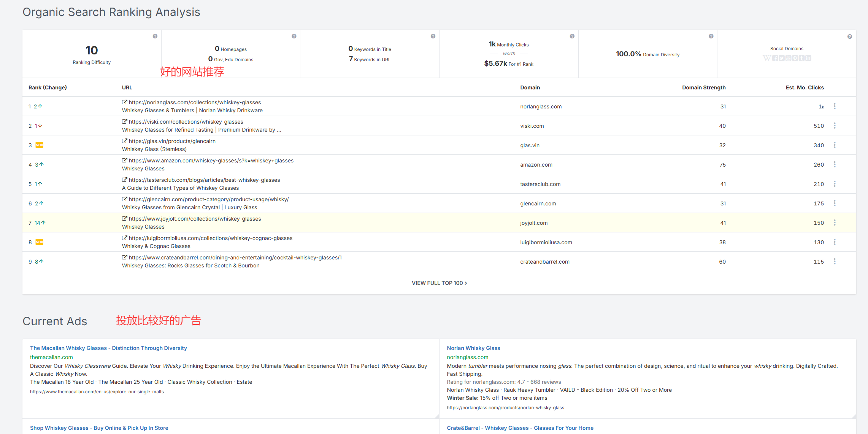Open tastersclub.com best whiskey glasses URL
This screenshot has width=868, height=434.
coord(204,180)
